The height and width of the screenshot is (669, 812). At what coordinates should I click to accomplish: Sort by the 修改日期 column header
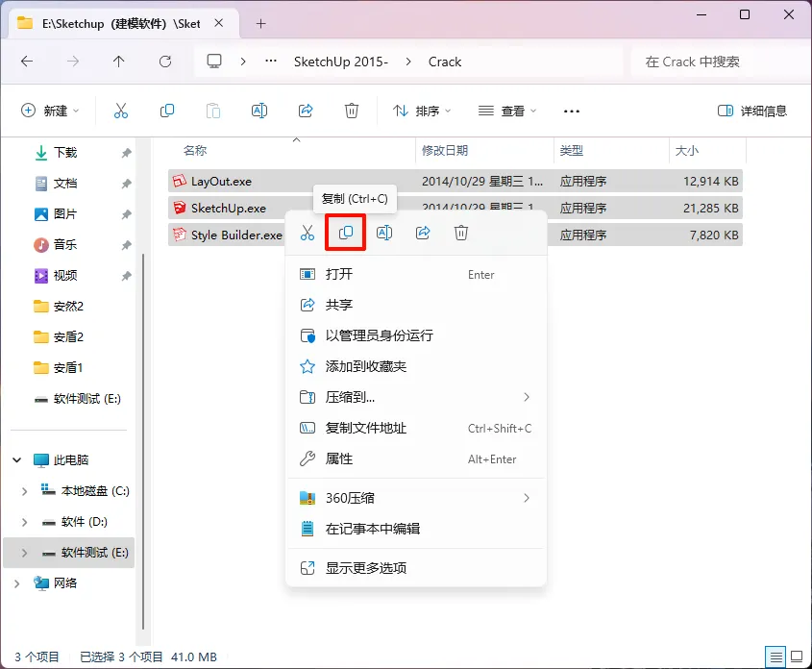pyautogui.click(x=484, y=151)
